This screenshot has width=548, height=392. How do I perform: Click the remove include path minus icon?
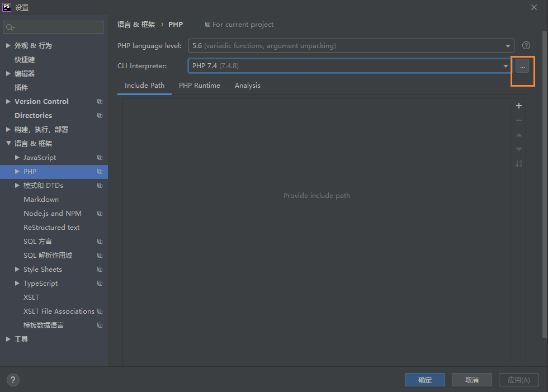coord(519,120)
